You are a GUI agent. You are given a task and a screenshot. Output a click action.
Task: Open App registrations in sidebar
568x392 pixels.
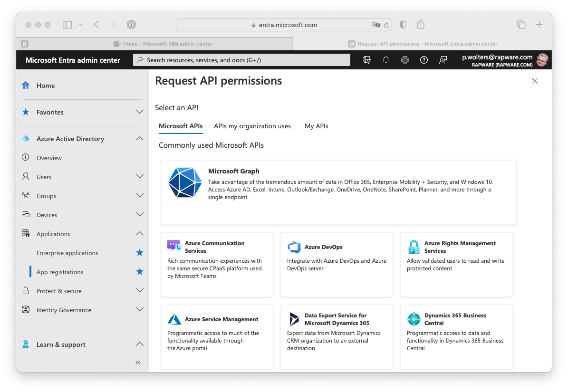coord(60,272)
